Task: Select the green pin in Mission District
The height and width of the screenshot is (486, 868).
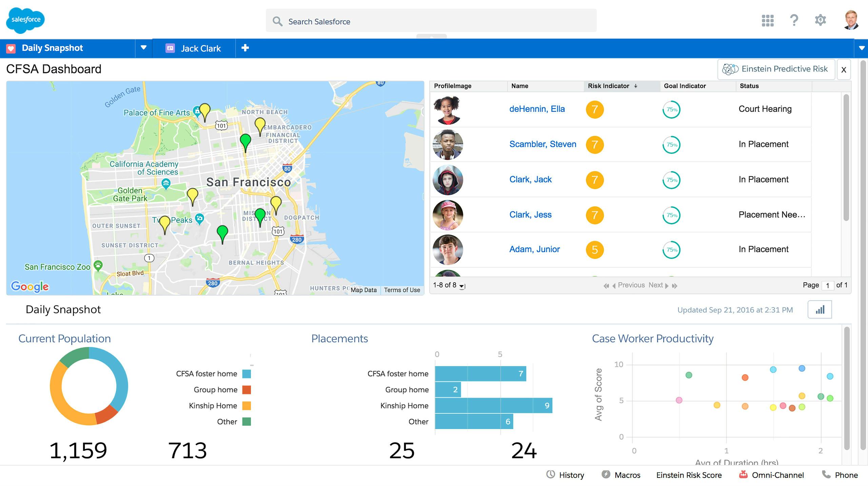Action: point(260,218)
